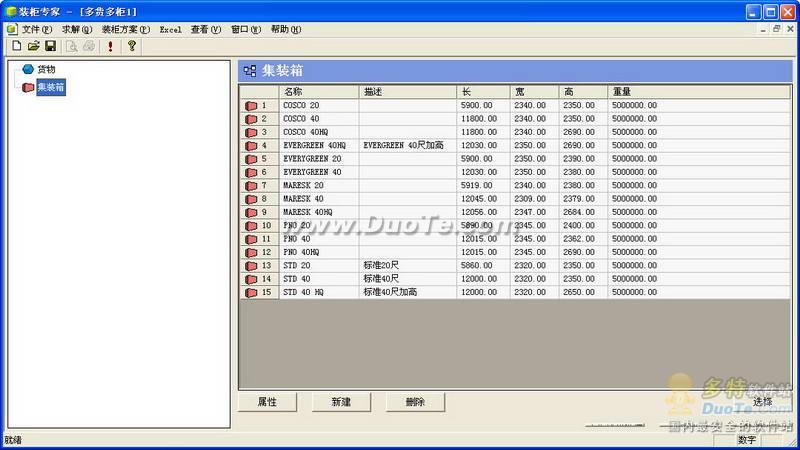Image resolution: width=800 pixels, height=450 pixels.
Task: Open the 装柜方案 menu
Action: pos(126,30)
